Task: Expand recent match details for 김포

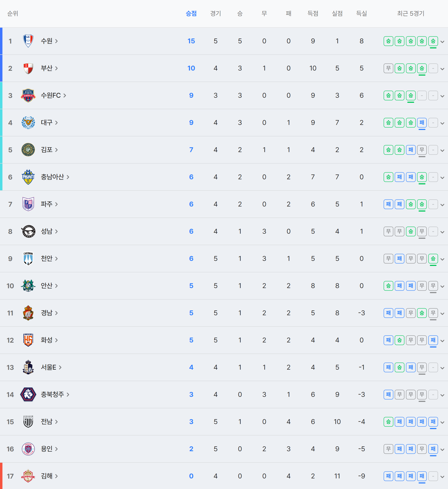Action: (442, 150)
